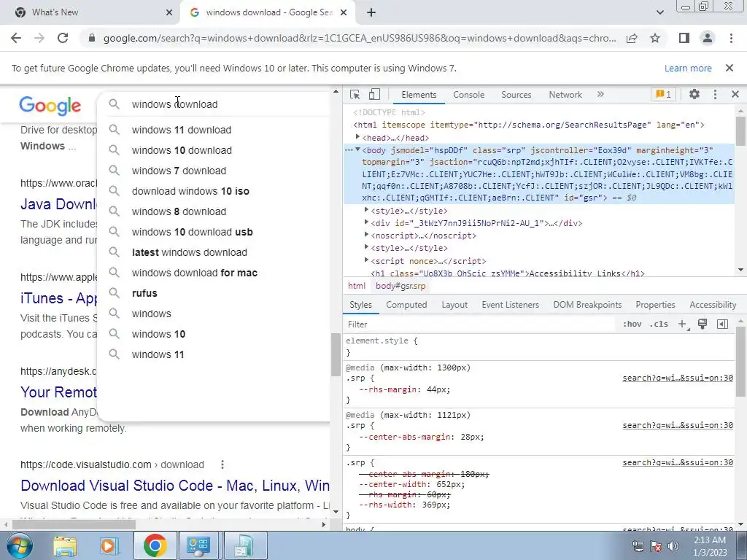The image size is (747, 560).
Task: Open the Chrome three-dot menu
Action: click(731, 38)
